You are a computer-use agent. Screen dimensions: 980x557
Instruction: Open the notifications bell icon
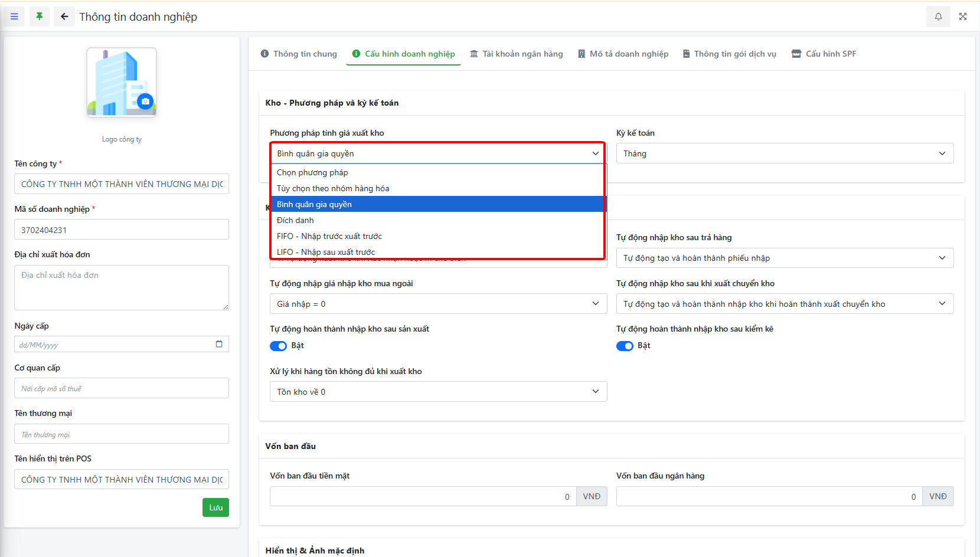point(938,17)
